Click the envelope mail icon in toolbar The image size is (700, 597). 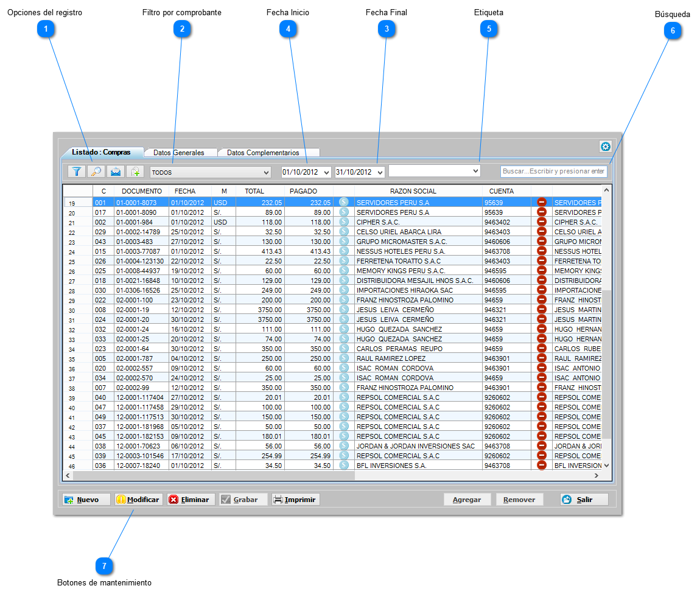pyautogui.click(x=116, y=172)
